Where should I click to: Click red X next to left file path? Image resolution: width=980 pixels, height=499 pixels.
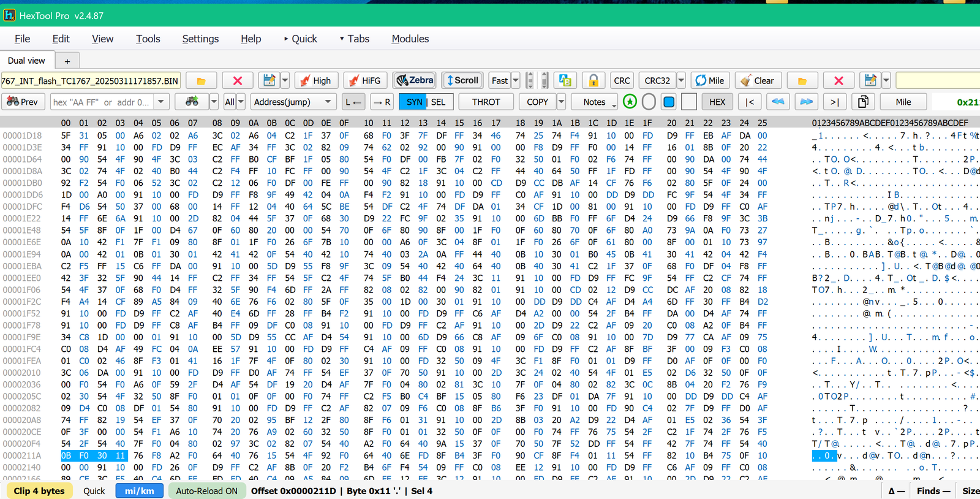(238, 80)
